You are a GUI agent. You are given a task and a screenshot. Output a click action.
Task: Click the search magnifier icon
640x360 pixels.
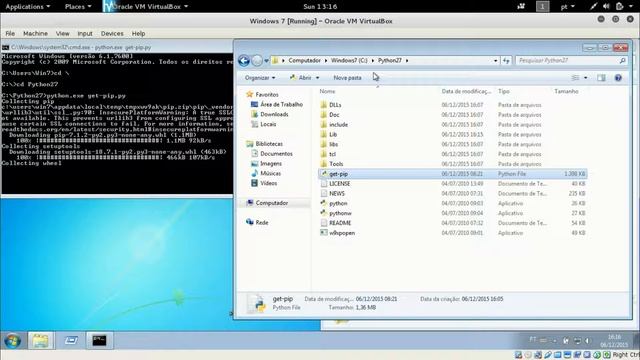tap(622, 60)
